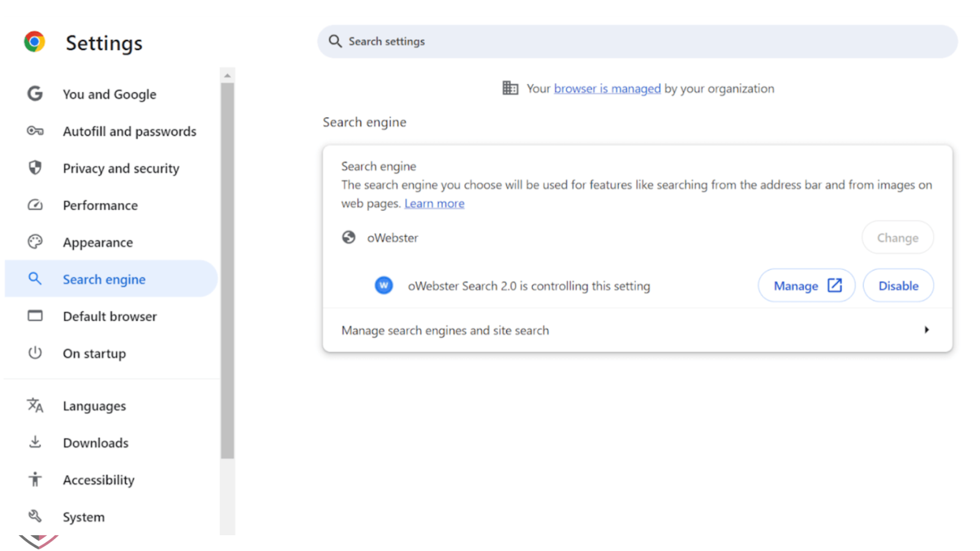Follow the browser is managed link
This screenshot has height=551, width=980.
pyautogui.click(x=607, y=88)
